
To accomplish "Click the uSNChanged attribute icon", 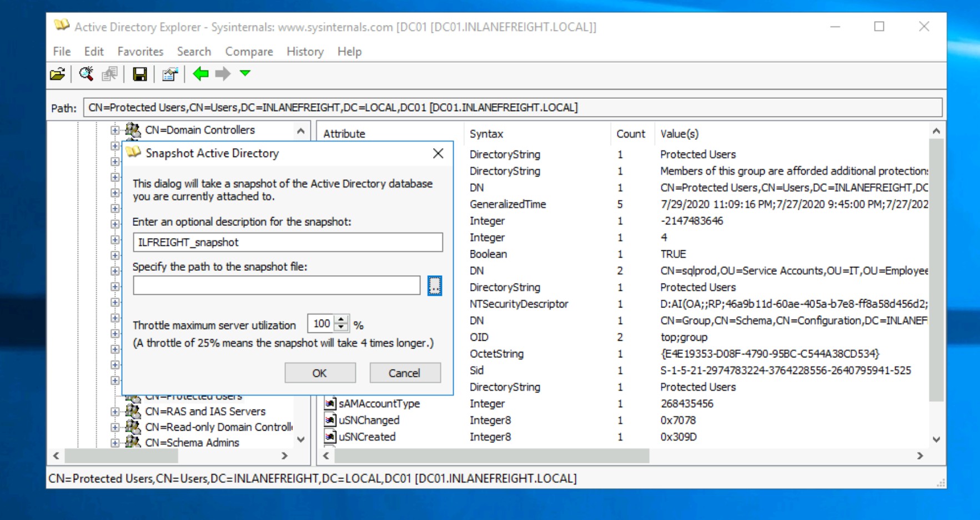I will [x=330, y=420].
